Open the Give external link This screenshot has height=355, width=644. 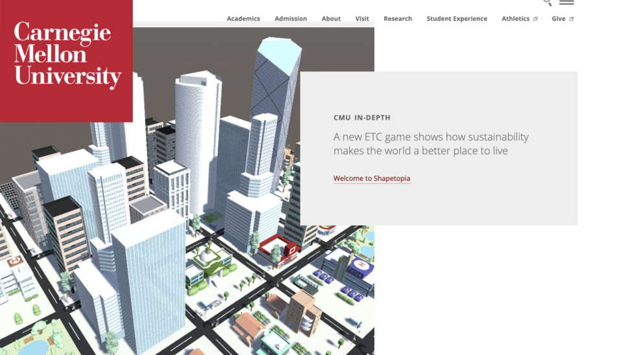[562, 19]
